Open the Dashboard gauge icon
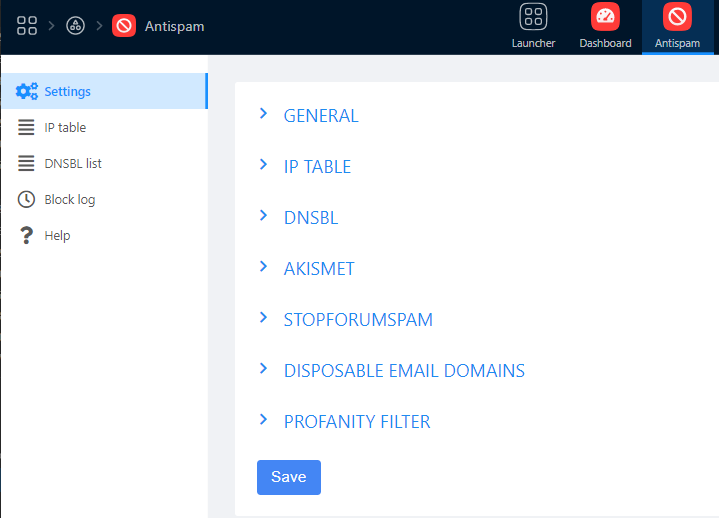Viewport: 719px width, 518px height. [x=605, y=17]
